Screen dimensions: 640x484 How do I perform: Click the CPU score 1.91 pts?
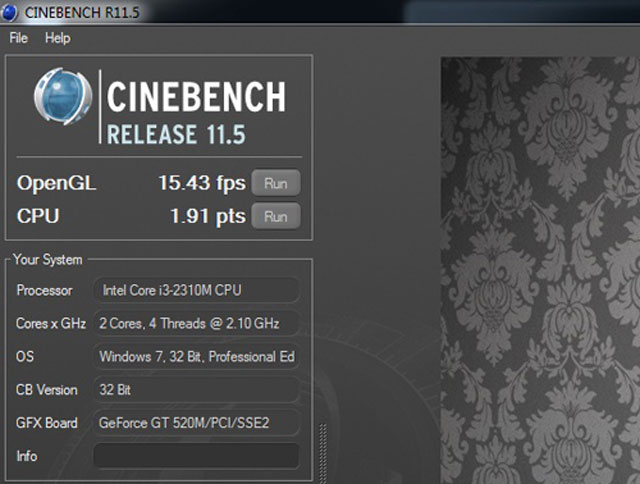pyautogui.click(x=208, y=216)
